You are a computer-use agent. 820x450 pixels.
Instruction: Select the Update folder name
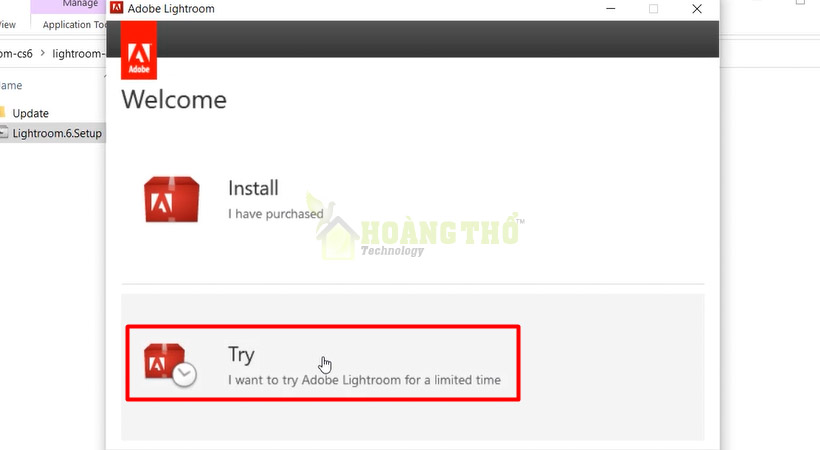(x=30, y=113)
